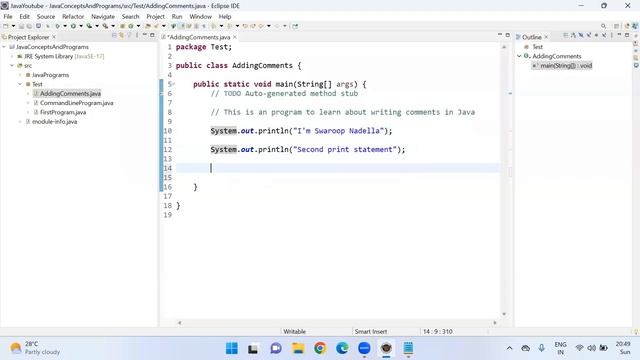Click the Writable status bar entry
Screen dimensions: 640x360
pos(294,331)
